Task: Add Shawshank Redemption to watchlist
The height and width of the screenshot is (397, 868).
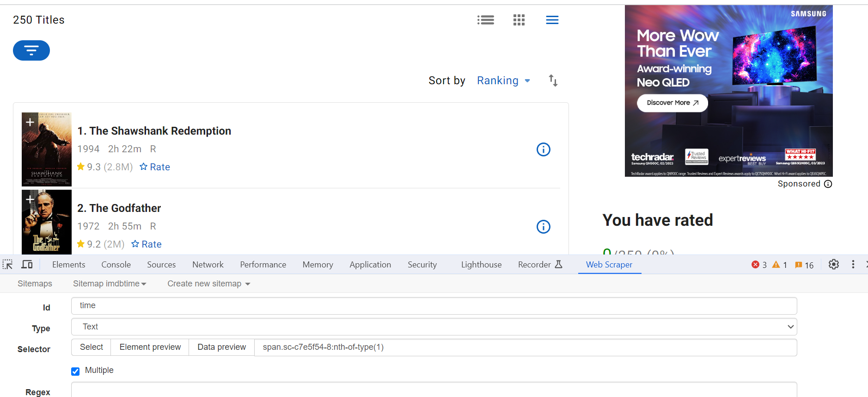Action: pos(30,122)
